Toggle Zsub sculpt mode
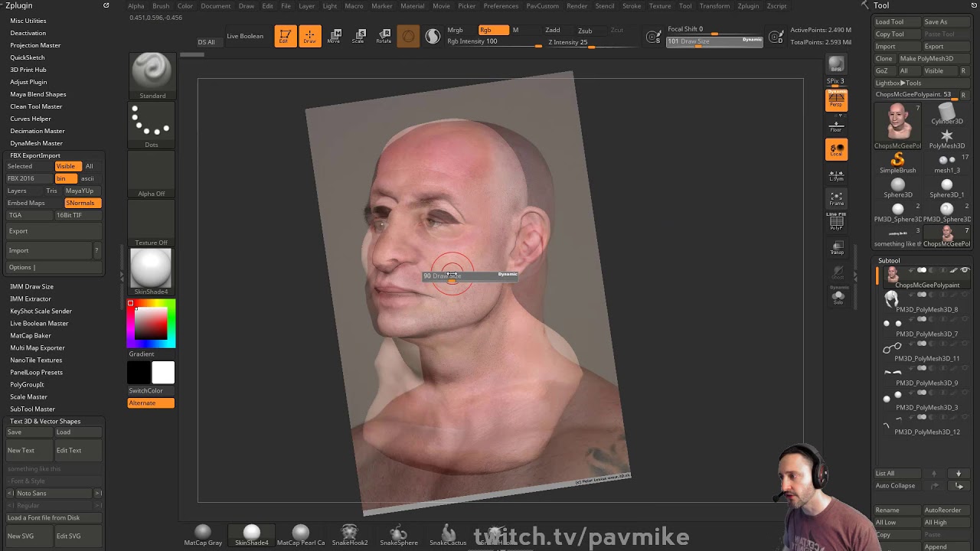The width and height of the screenshot is (980, 551). point(585,31)
